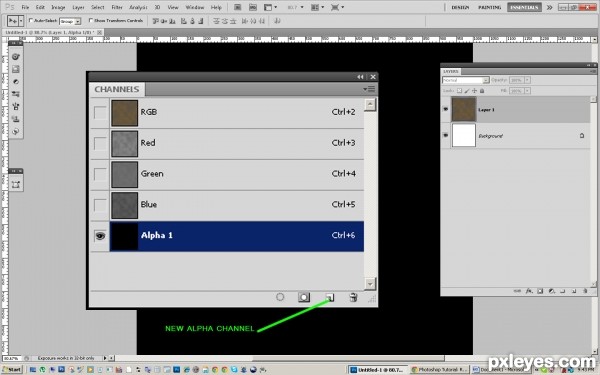
Task: Open the Select menu
Action: [x=98, y=7]
